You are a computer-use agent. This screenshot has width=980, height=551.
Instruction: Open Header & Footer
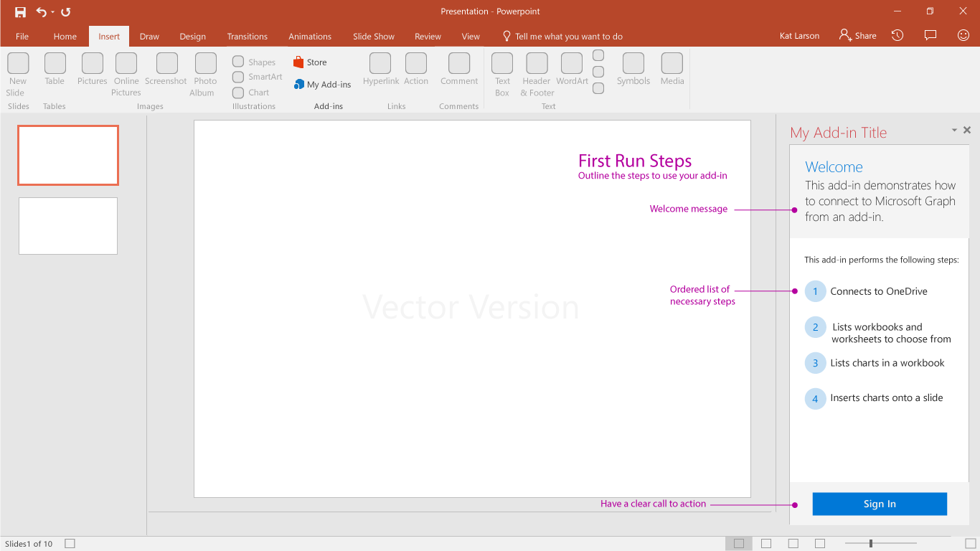(x=537, y=75)
